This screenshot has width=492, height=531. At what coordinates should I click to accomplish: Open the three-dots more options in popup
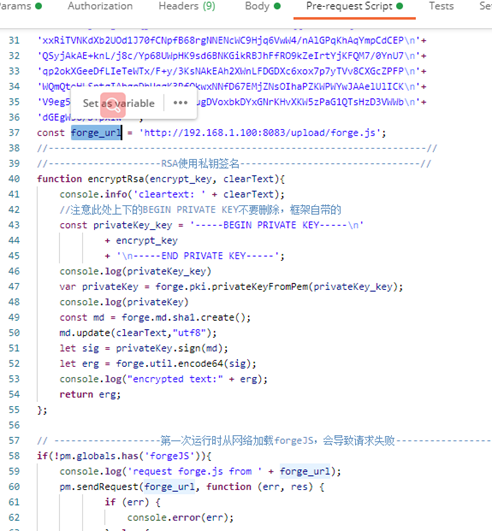tap(180, 103)
